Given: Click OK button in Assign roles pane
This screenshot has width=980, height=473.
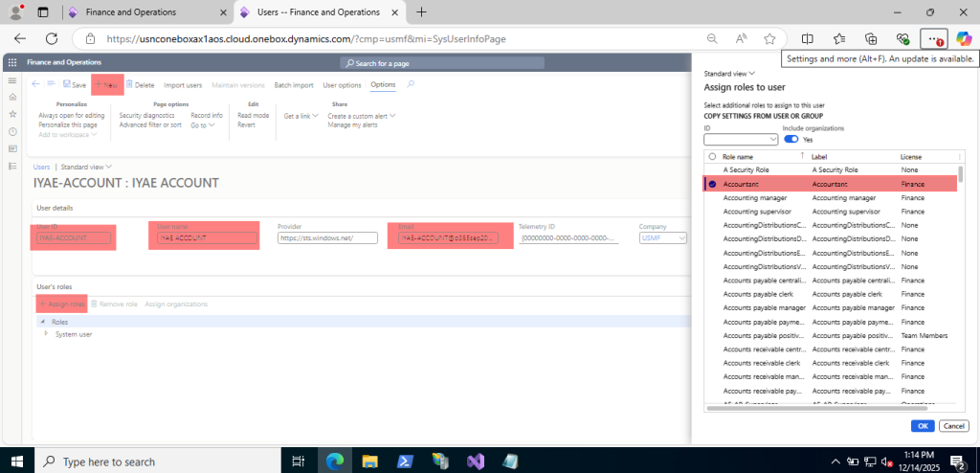Looking at the screenshot, I should tap(923, 425).
